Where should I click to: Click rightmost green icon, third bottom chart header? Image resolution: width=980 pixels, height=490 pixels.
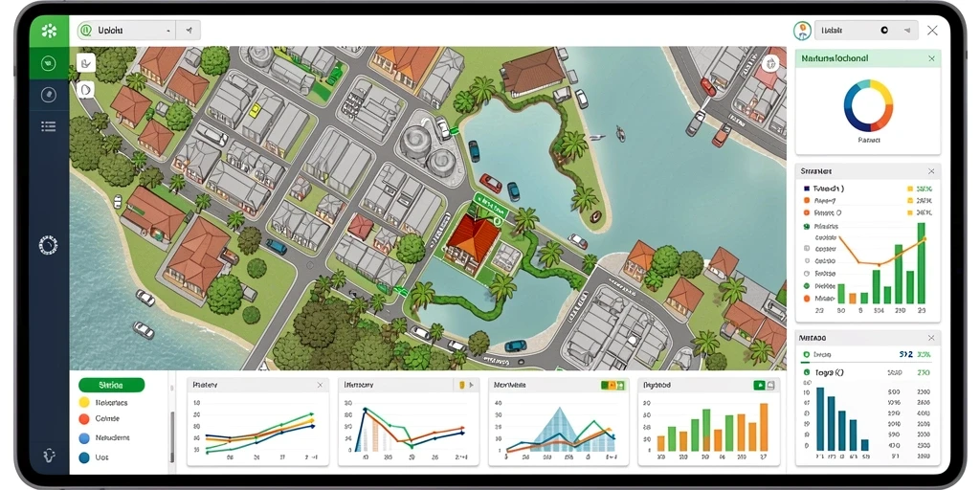point(620,386)
